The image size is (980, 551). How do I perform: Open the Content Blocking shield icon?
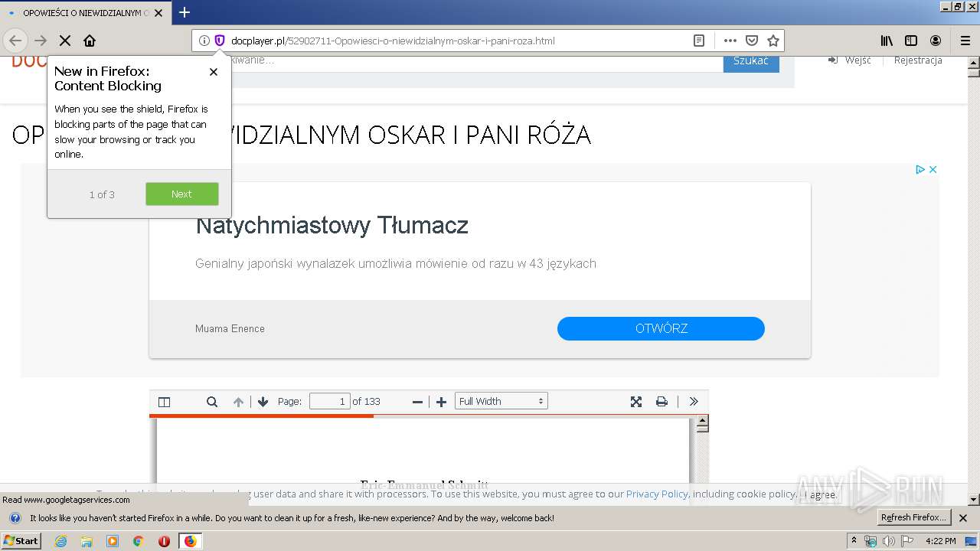tap(220, 41)
